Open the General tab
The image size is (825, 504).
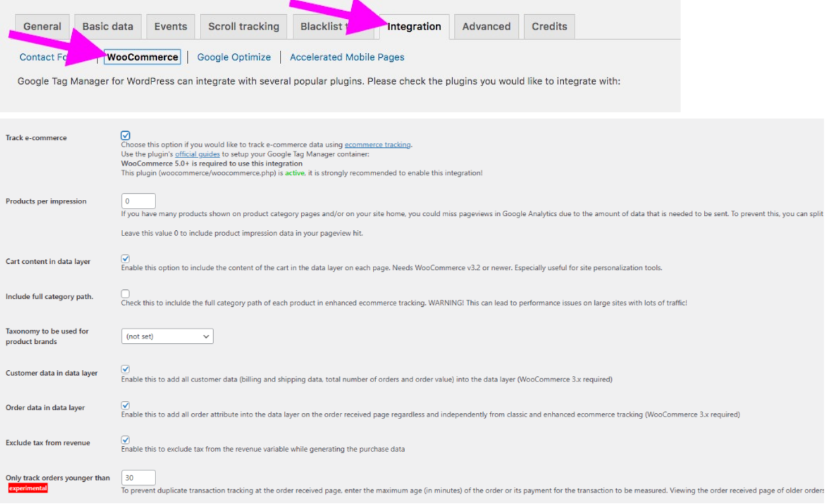(x=42, y=27)
